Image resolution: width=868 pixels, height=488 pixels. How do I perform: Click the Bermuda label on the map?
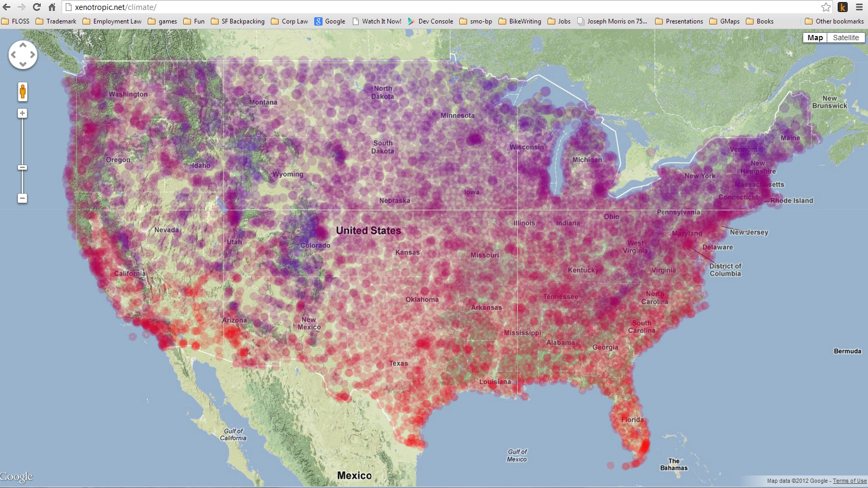(847, 351)
